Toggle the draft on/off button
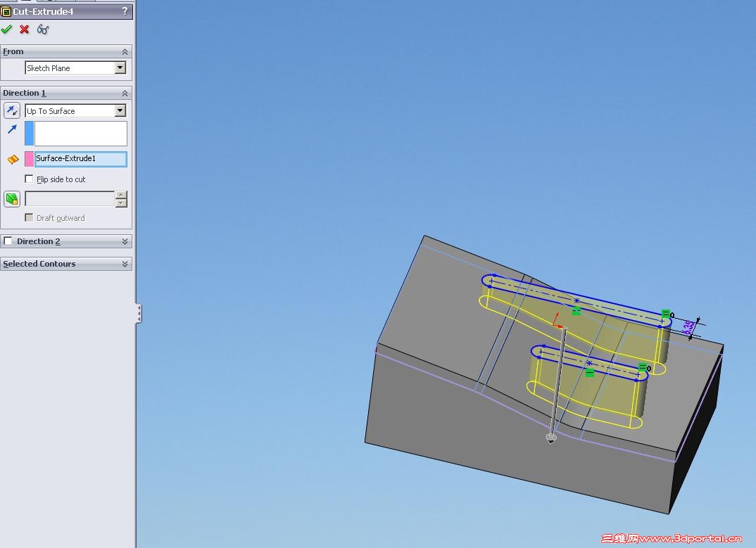The height and width of the screenshot is (548, 756). 12,198
